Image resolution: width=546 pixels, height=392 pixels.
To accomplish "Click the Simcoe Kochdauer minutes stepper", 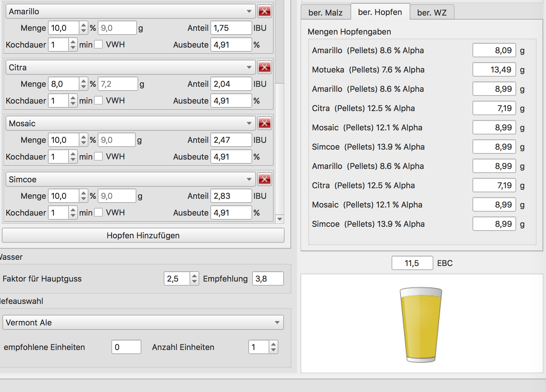I will coord(73,212).
